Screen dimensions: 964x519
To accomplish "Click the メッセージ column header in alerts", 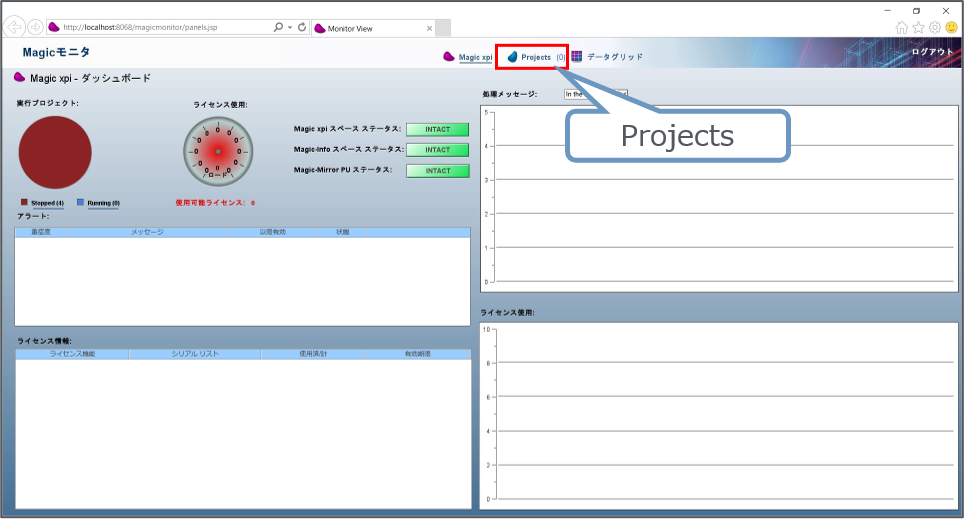I will click(147, 232).
